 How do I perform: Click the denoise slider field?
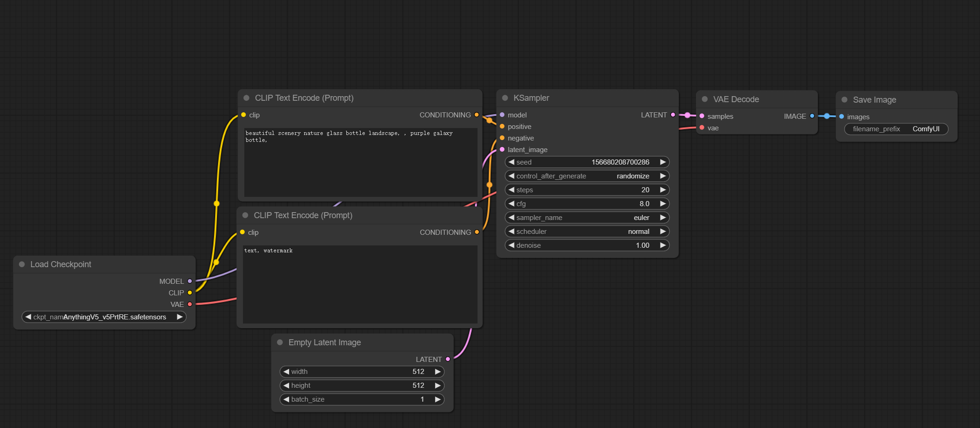click(587, 245)
